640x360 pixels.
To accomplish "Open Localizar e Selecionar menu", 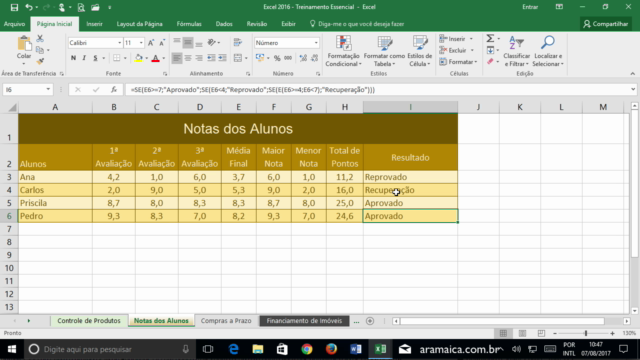I will (x=548, y=51).
